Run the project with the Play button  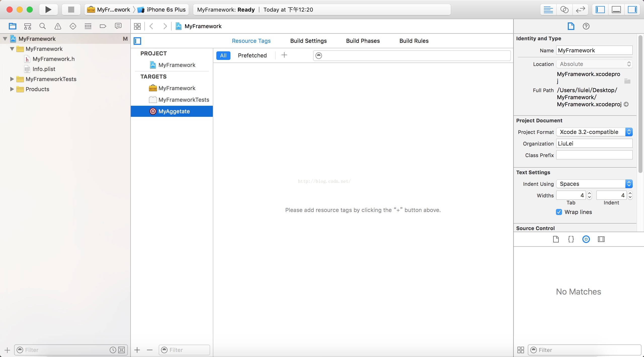48,10
